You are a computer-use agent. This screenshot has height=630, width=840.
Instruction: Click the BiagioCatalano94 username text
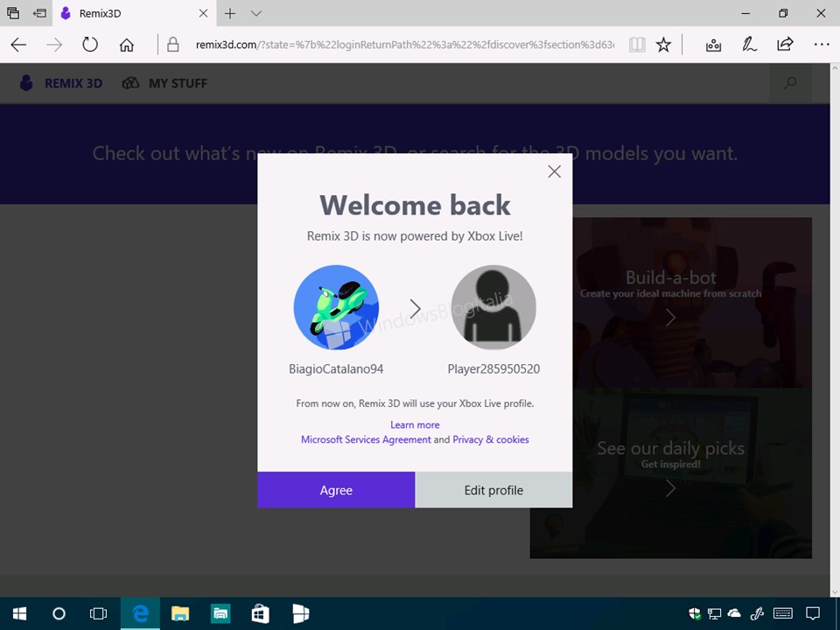click(336, 369)
